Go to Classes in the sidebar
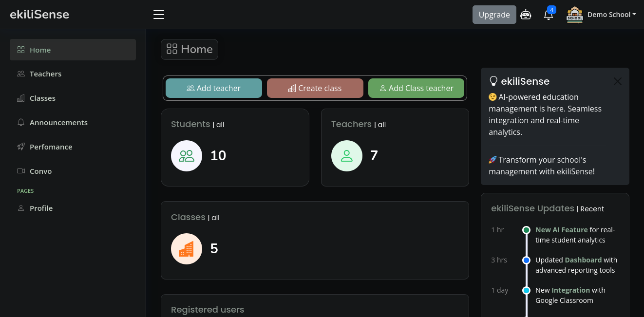This screenshot has height=317, width=644. tap(42, 98)
